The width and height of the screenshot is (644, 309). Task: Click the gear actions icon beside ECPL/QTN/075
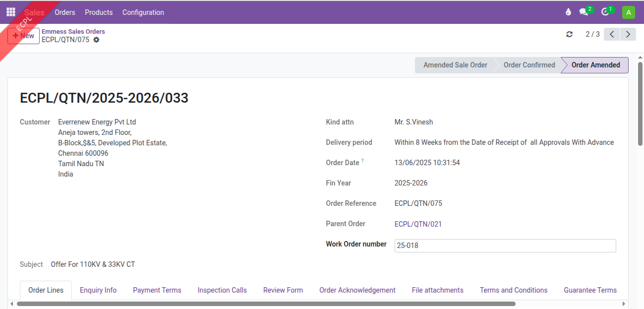[96, 40]
